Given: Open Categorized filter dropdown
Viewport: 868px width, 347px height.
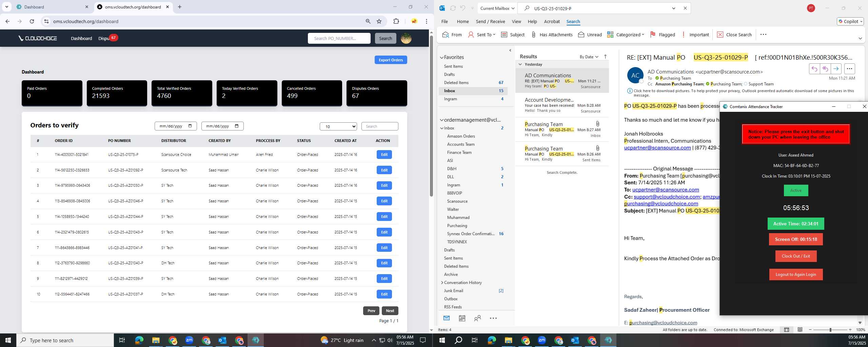Looking at the screenshot, I should pos(626,35).
